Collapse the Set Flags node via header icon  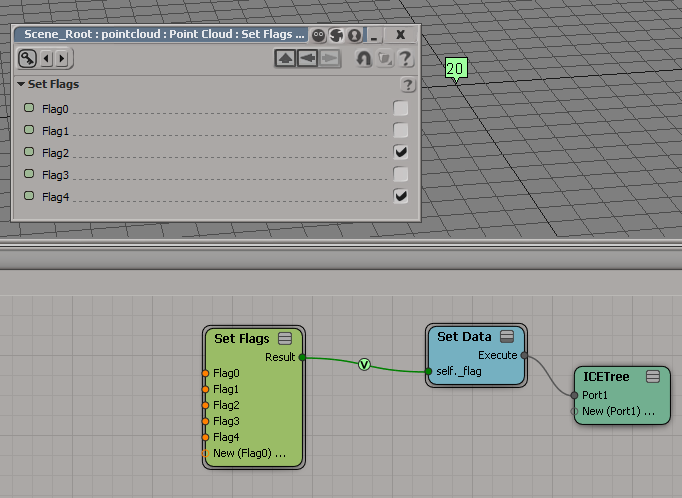click(x=285, y=339)
